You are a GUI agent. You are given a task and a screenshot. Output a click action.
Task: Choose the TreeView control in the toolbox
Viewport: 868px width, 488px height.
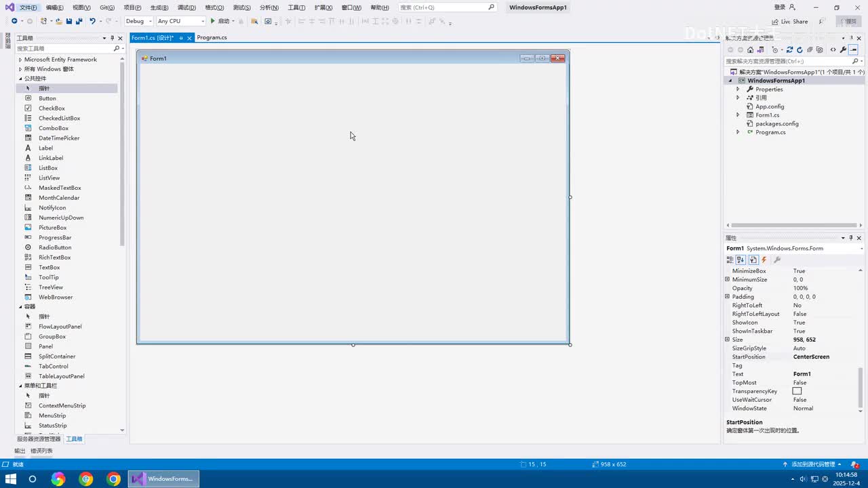(x=51, y=287)
